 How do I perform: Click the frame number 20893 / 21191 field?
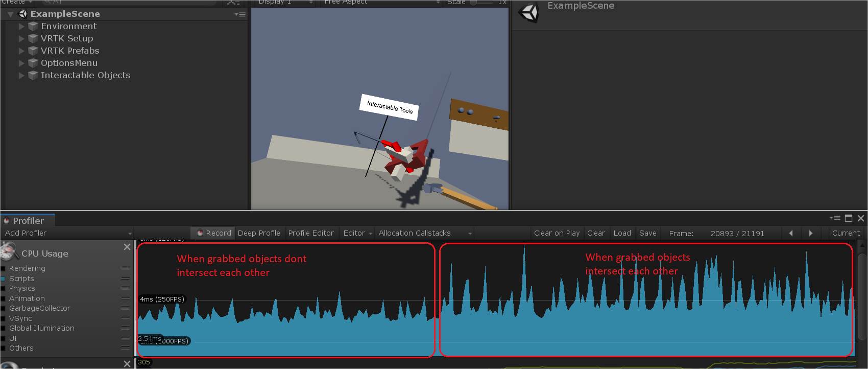point(737,234)
